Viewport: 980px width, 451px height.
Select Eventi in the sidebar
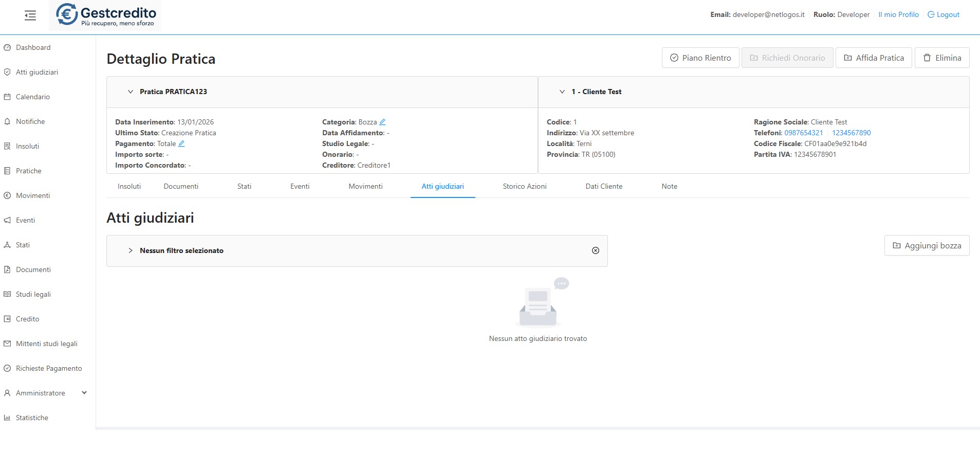pos(26,220)
